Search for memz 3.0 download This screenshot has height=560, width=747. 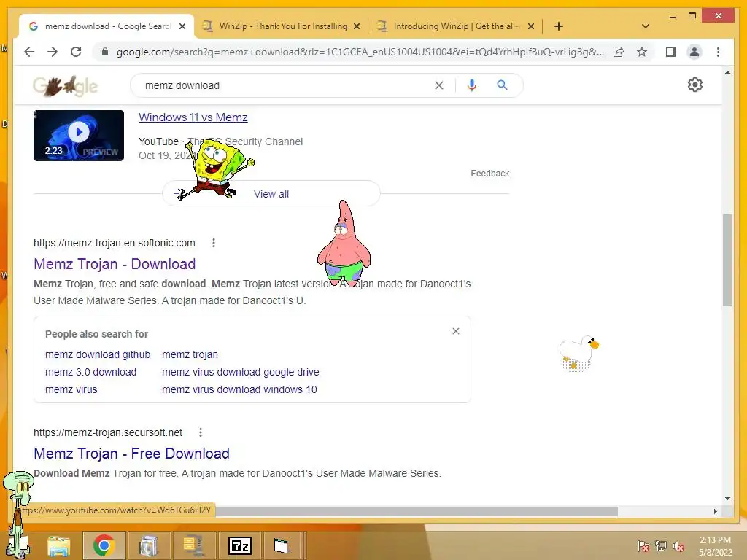point(90,372)
